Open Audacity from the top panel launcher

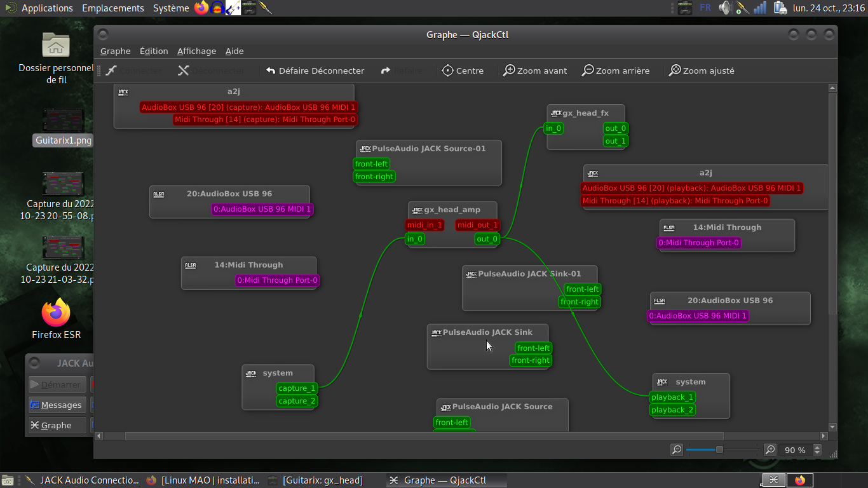[x=217, y=8]
